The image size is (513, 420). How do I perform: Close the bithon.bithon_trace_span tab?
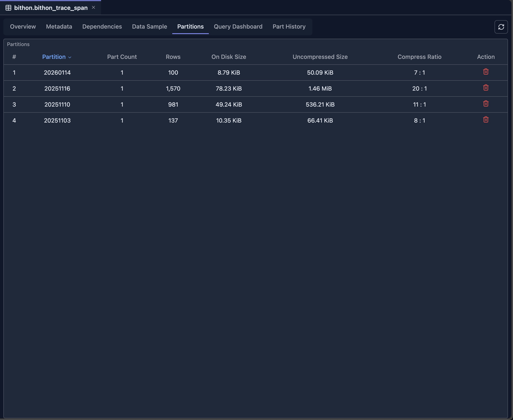tap(93, 7)
